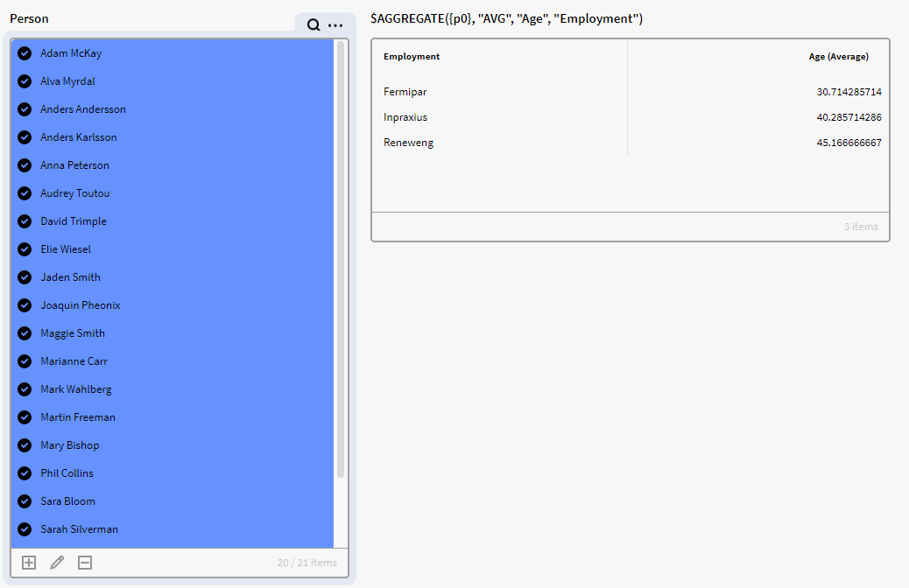
Task: Click the $AGGREGATE formula title text
Action: point(506,18)
